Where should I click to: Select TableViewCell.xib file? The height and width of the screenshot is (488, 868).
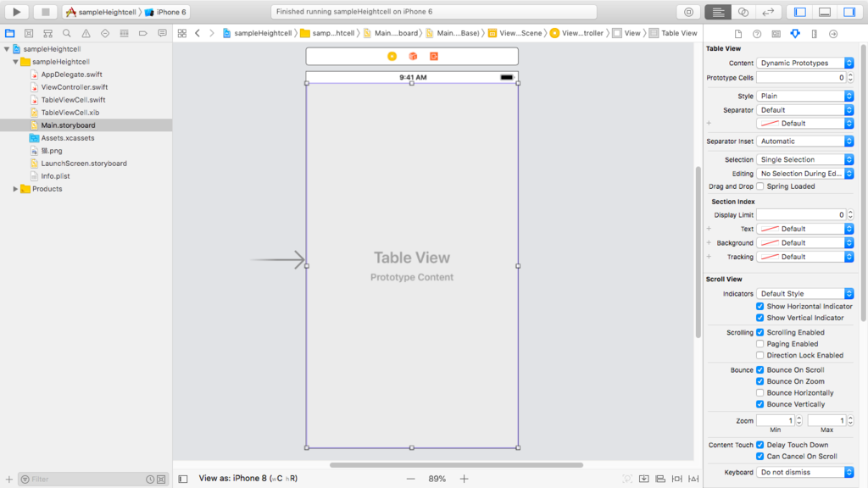(70, 113)
